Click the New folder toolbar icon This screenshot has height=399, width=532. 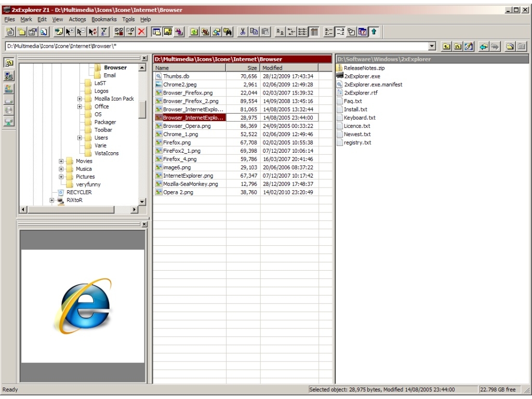(22, 32)
